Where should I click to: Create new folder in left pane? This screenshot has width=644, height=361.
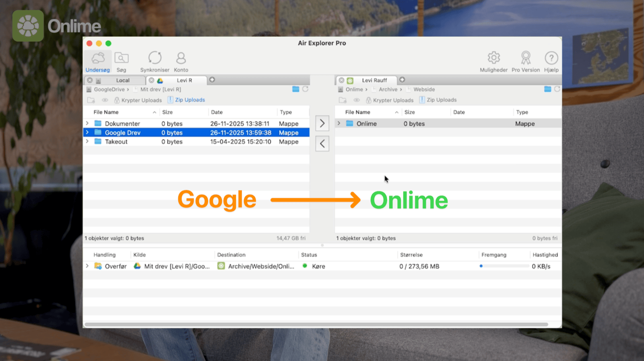tap(91, 100)
